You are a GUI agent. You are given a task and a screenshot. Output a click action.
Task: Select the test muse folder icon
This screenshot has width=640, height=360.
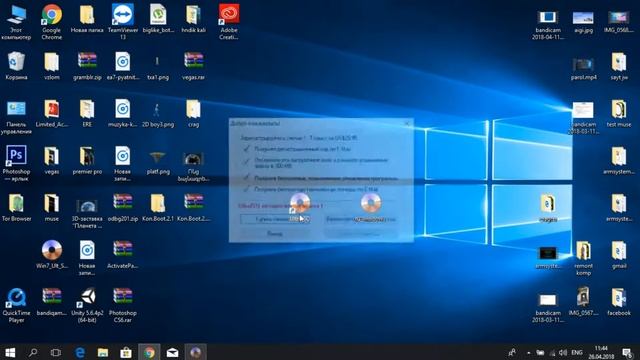coord(619,113)
